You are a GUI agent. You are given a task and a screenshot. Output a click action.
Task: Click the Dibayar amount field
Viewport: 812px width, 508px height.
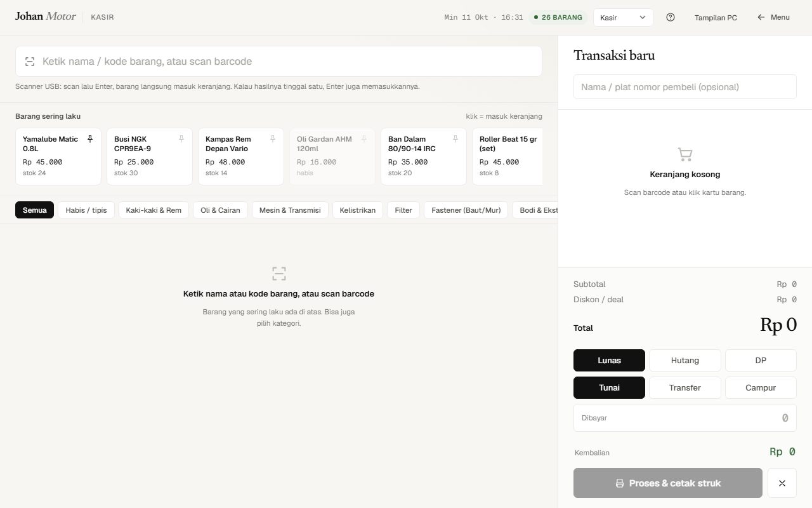[x=685, y=418]
